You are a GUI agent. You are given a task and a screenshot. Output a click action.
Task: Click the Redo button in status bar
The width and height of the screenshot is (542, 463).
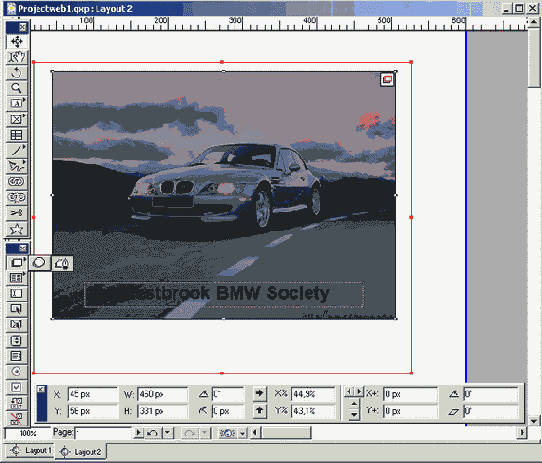coord(190,433)
